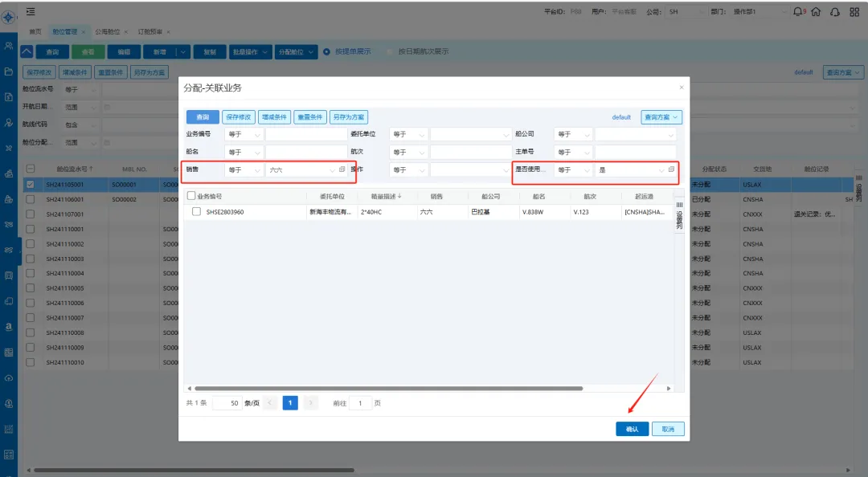Select the 按提单展示 radio button
This screenshot has height=477, width=868.
pyautogui.click(x=326, y=51)
